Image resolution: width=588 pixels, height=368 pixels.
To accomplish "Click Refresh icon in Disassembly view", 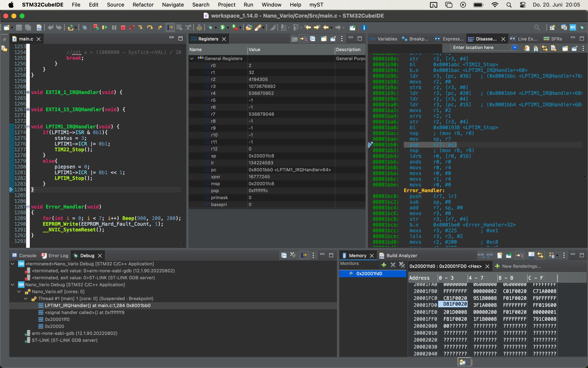I will pyautogui.click(x=527, y=48).
